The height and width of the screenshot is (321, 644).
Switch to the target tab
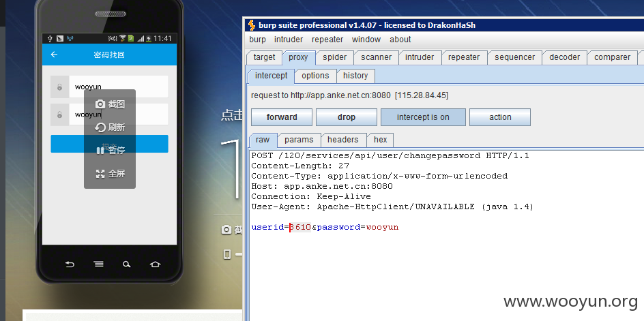coord(264,57)
